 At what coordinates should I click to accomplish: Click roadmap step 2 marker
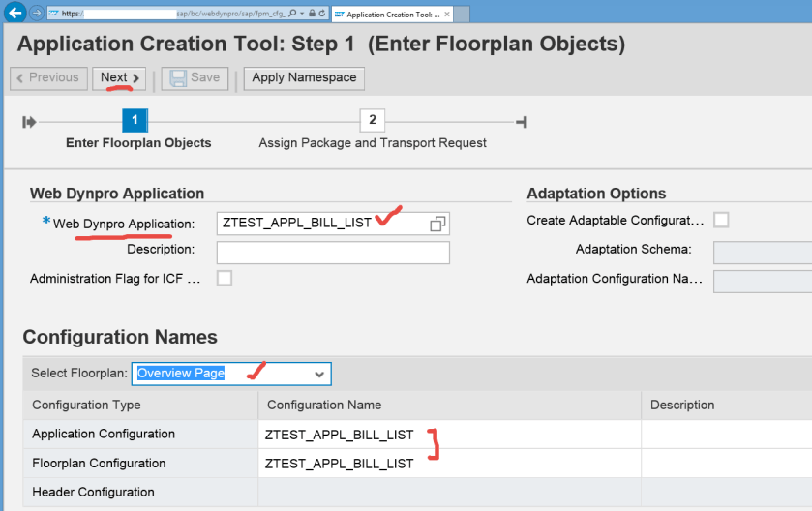372,121
